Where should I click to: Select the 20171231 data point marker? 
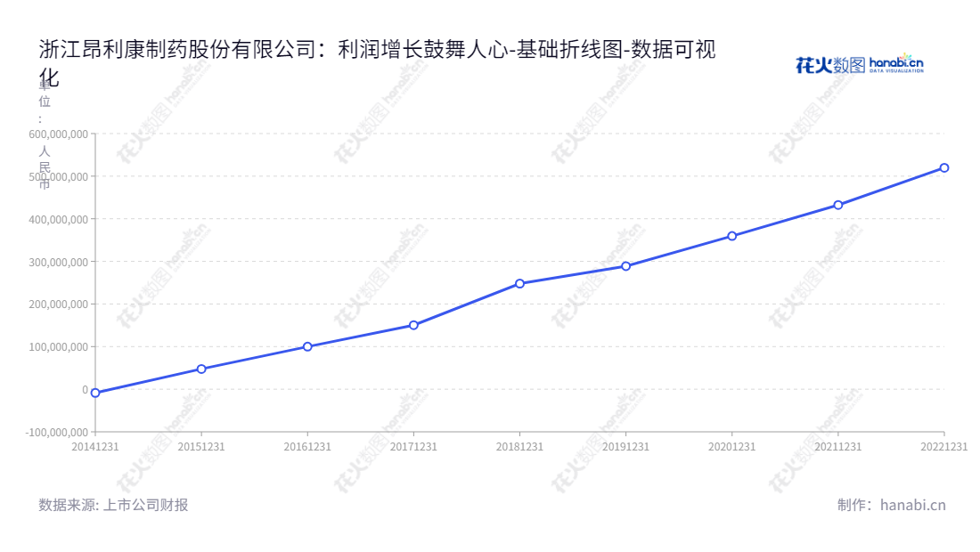[413, 325]
